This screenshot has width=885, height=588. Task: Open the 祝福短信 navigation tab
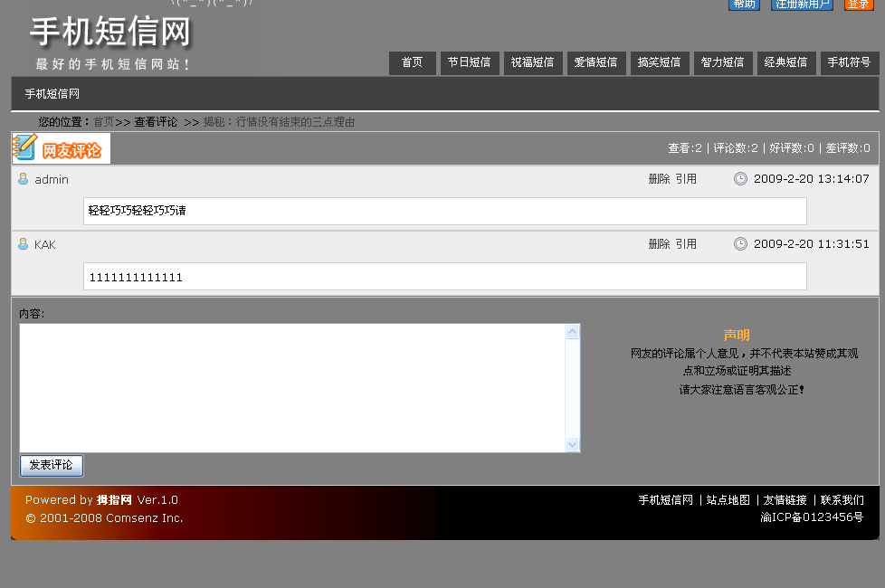532,62
